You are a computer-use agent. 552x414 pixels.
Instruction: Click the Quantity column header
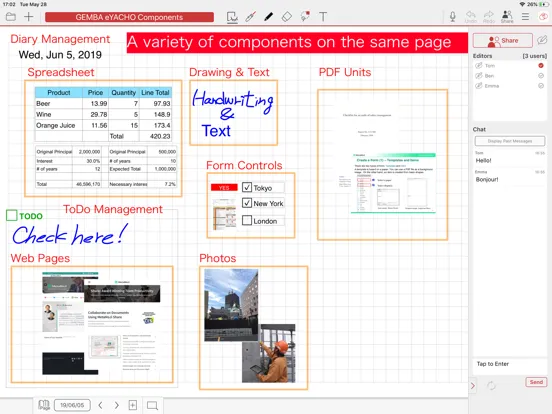pyautogui.click(x=124, y=92)
